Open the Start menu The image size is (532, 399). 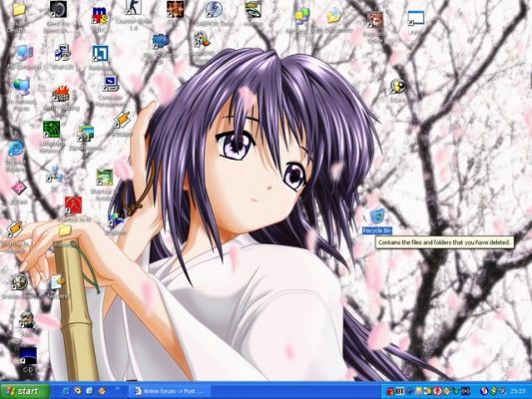[25, 391]
